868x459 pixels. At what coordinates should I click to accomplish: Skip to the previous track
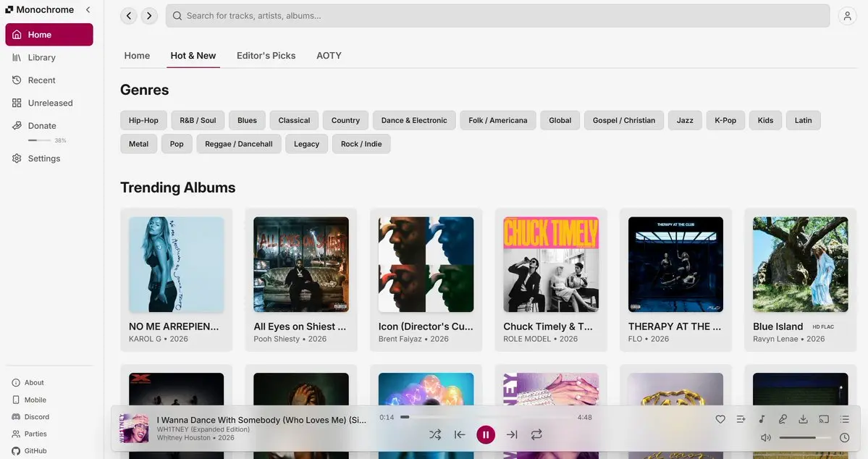click(460, 434)
